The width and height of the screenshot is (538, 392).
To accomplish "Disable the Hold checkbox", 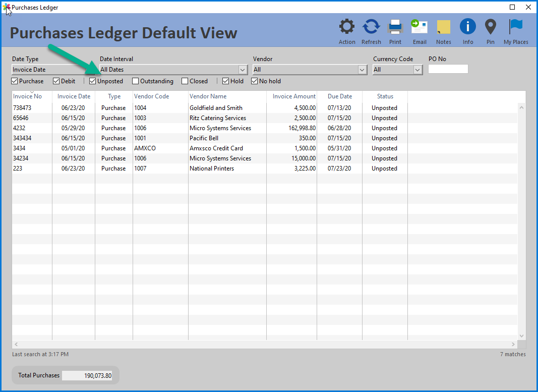I will click(225, 81).
